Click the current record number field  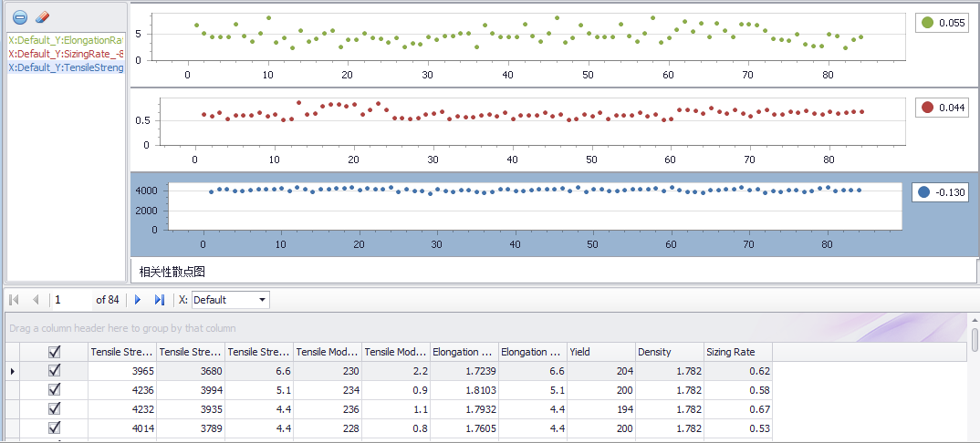pos(71,300)
